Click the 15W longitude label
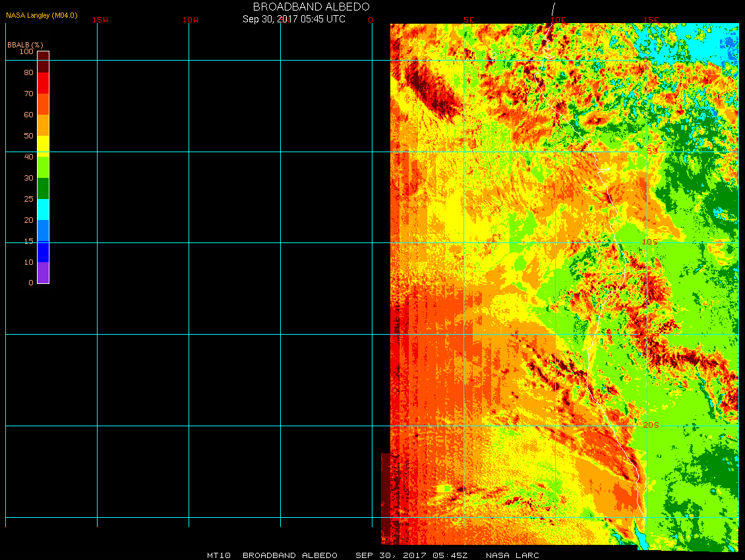The image size is (745, 560). 100,20
